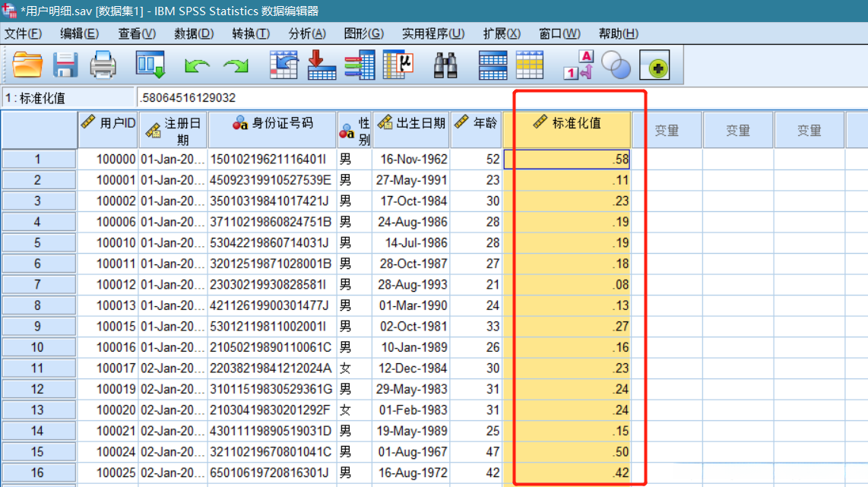Click ID number 23030219930828581I
The image size is (868, 487).
pos(272,284)
